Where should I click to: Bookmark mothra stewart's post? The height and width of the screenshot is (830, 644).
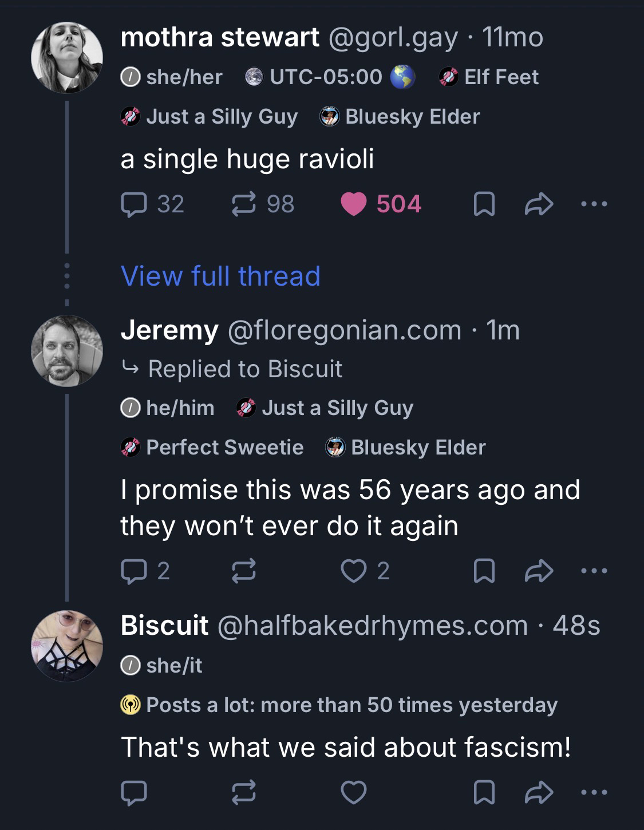[x=484, y=204]
